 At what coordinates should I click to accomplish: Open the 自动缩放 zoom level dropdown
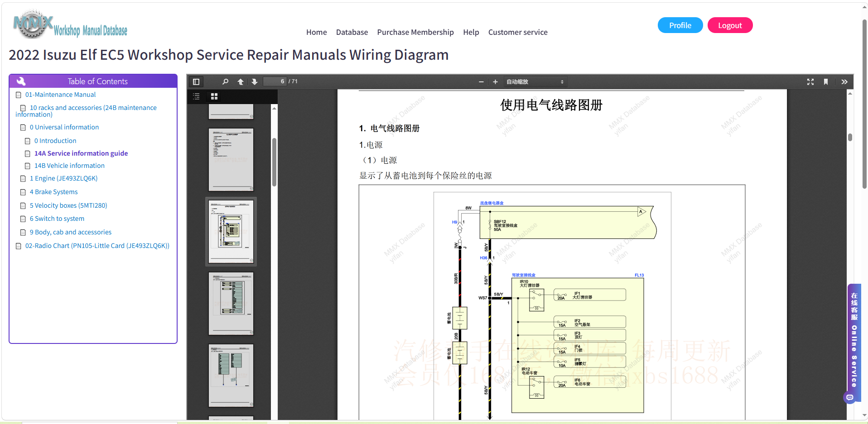coord(535,82)
